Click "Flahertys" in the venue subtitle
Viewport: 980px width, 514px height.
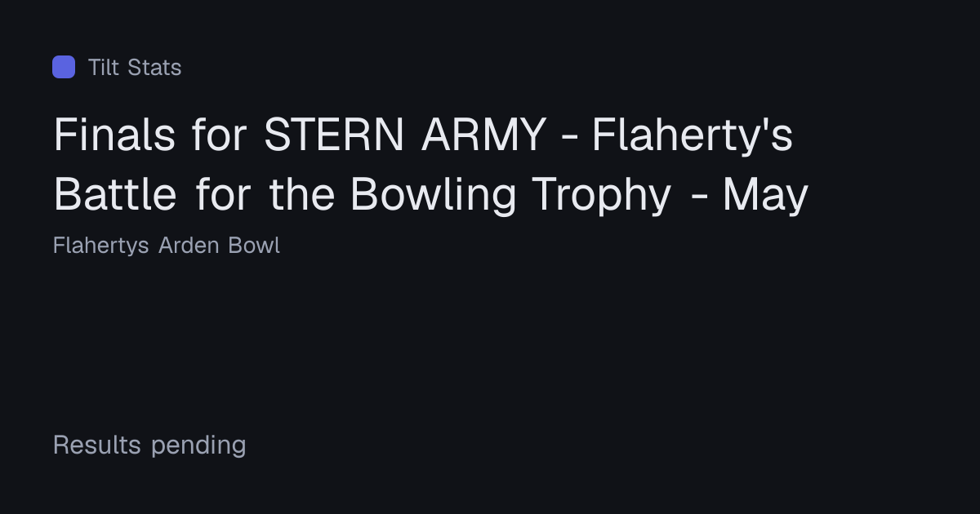pos(101,246)
